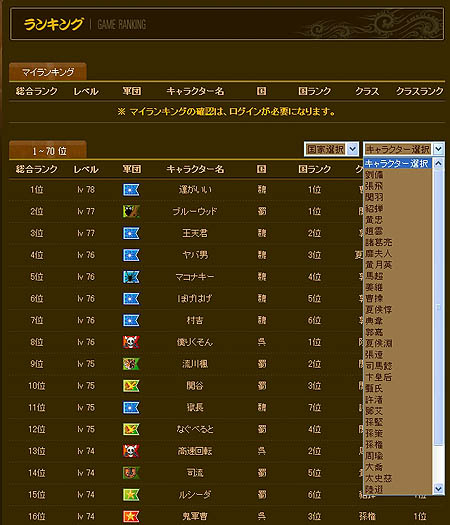The image size is (450, 525).
Task: Click legion emblem in the 10位 row
Action: pyautogui.click(x=131, y=386)
